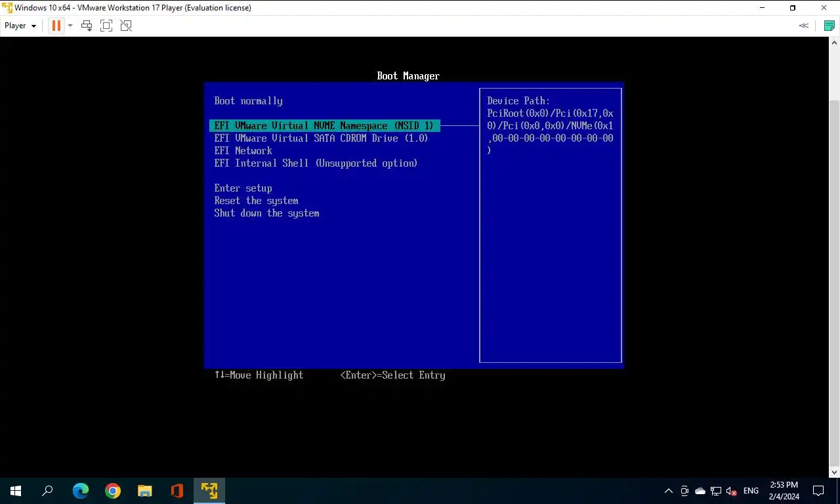This screenshot has width=840, height=504.
Task: Open Microsoft Office from taskbar
Action: [x=177, y=491]
